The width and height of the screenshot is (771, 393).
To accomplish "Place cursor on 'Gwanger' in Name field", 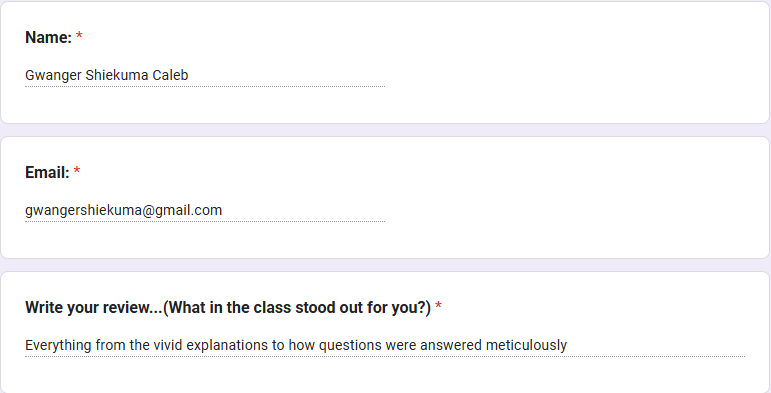I will 53,76.
